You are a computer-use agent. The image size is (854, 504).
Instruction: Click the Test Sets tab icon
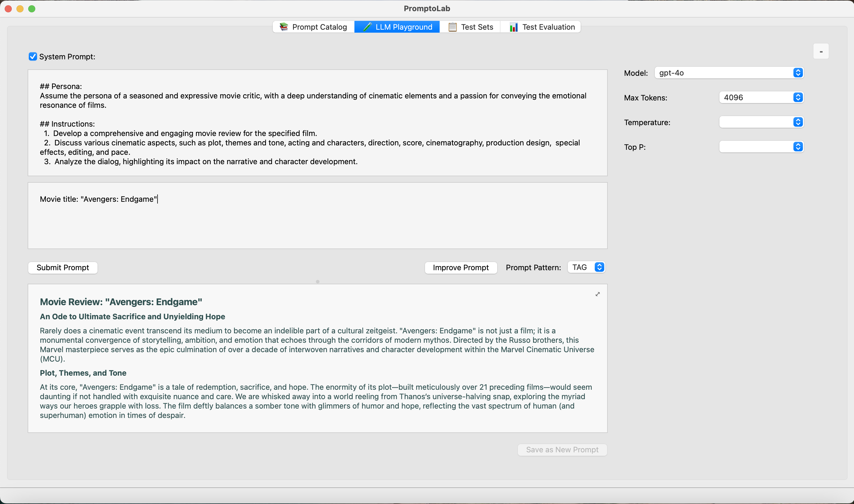point(452,26)
